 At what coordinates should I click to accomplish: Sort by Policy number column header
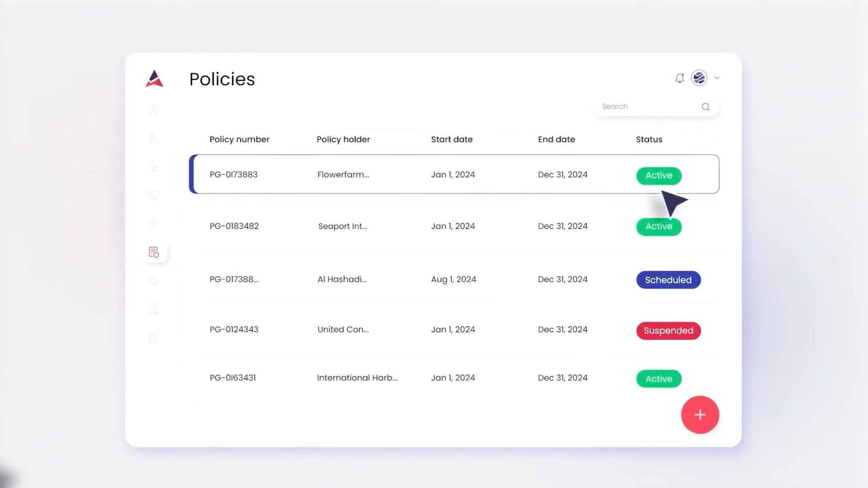[239, 140]
